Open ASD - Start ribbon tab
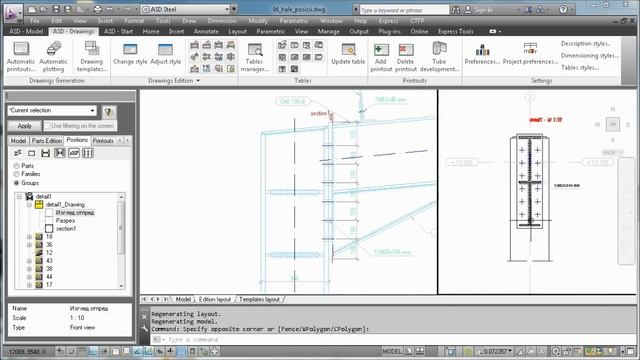Image resolution: width=640 pixels, height=360 pixels. pos(118,31)
